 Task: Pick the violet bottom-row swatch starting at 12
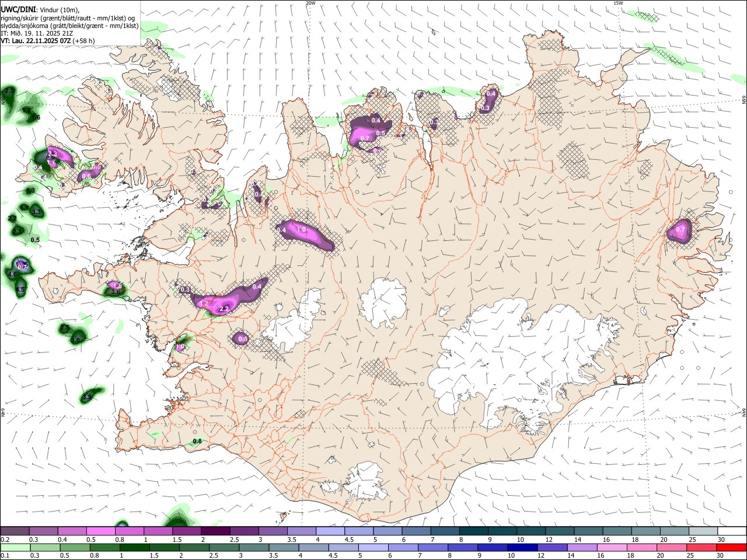click(x=551, y=547)
